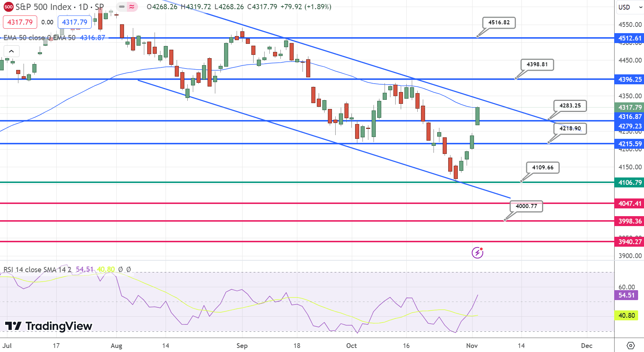The width and height of the screenshot is (644, 352).
Task: Click the 4396.25 blue price axis label
Action: [630, 80]
